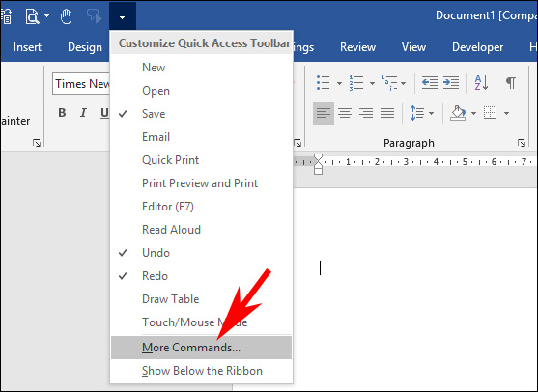Expand Line Spacing dropdown arrow
This screenshot has width=538, height=392.
pyautogui.click(x=432, y=114)
